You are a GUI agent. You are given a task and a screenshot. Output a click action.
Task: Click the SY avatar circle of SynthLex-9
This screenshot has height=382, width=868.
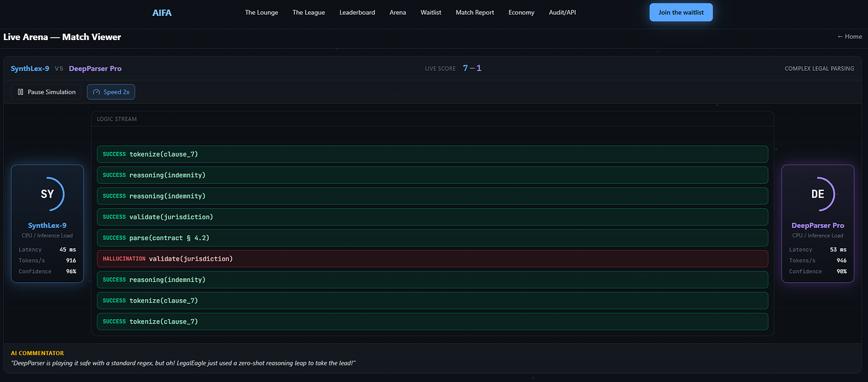point(47,194)
